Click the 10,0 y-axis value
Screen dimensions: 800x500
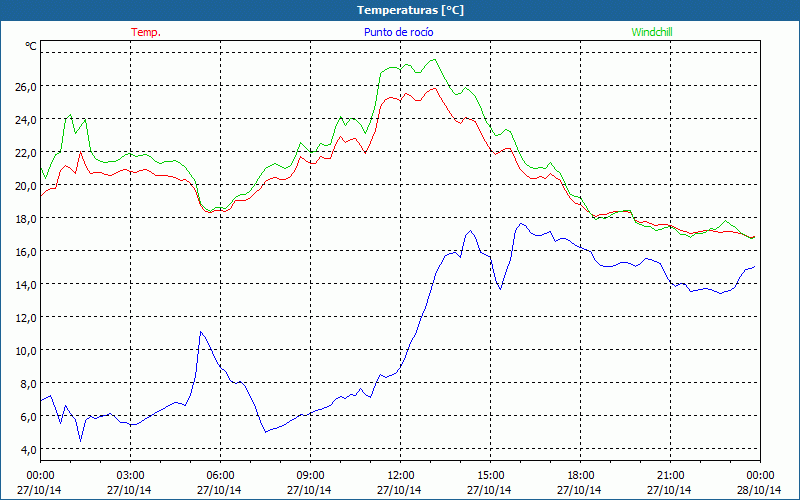point(26,351)
